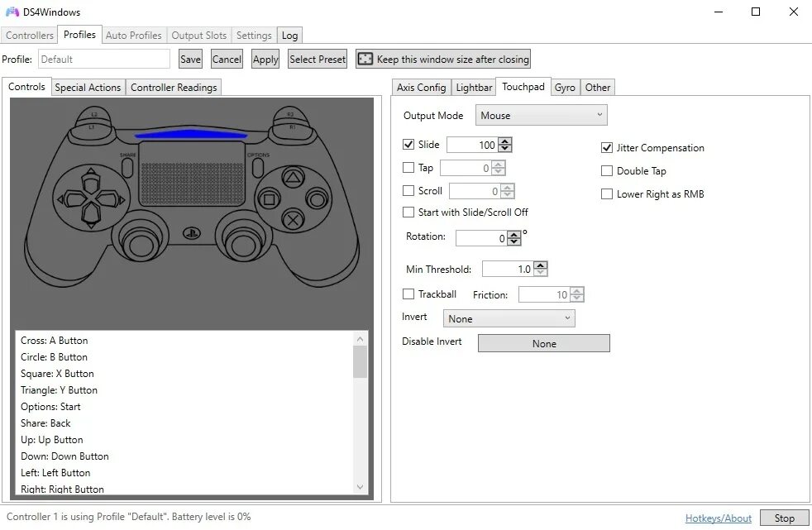This screenshot has height=530, width=812.
Task: Click the touchpad area on controller diagram
Action: point(192,173)
